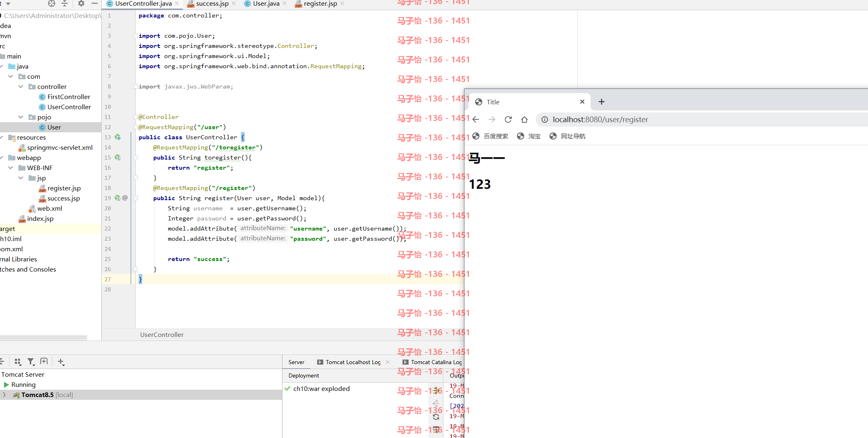Image resolution: width=868 pixels, height=438 pixels.
Task: Click Open in New Tab services icon
Action: [x=44, y=361]
